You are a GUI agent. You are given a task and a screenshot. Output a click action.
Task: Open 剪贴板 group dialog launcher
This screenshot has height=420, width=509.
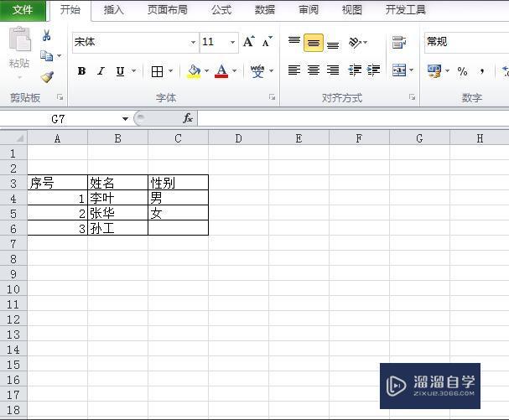[x=60, y=97]
